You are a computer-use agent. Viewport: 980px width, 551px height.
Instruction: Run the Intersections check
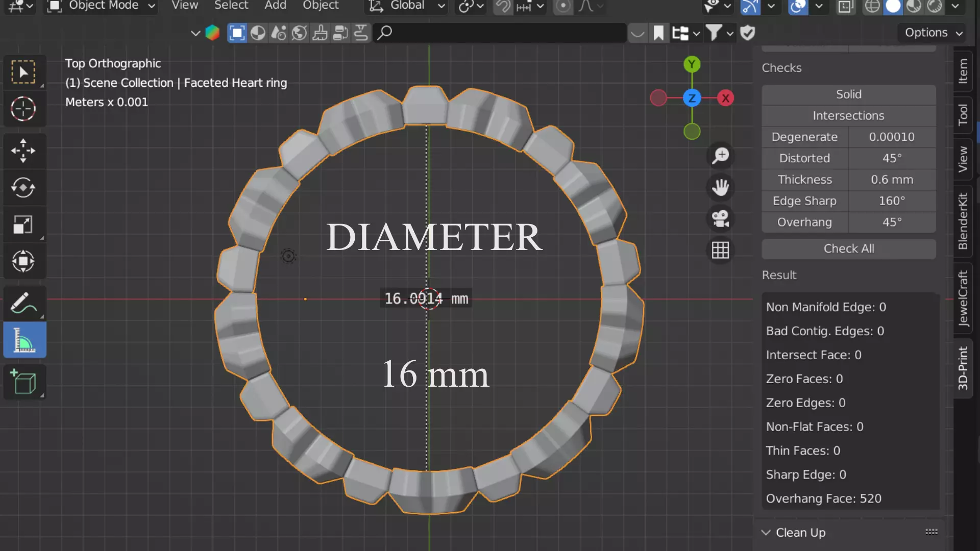(x=848, y=116)
